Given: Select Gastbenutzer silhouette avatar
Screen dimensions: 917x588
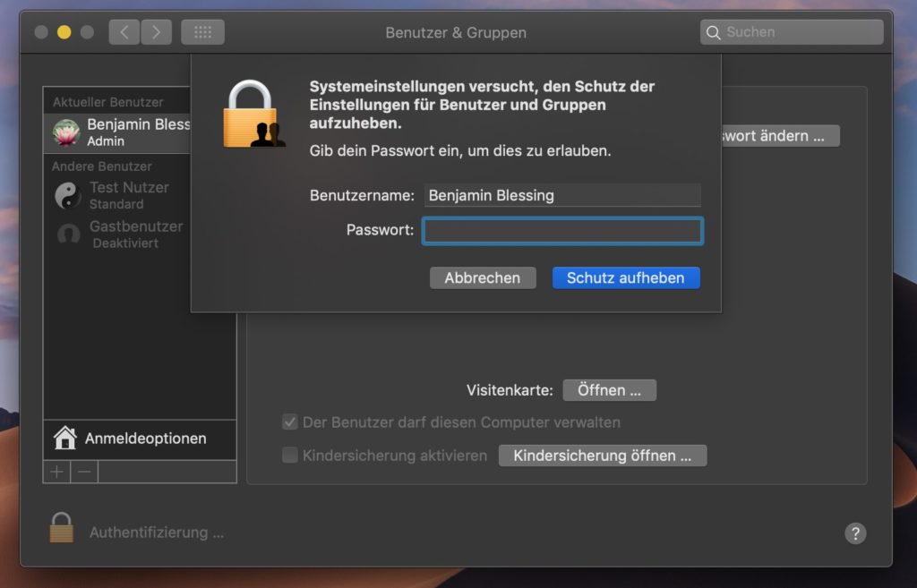Looking at the screenshot, I should click(68, 234).
